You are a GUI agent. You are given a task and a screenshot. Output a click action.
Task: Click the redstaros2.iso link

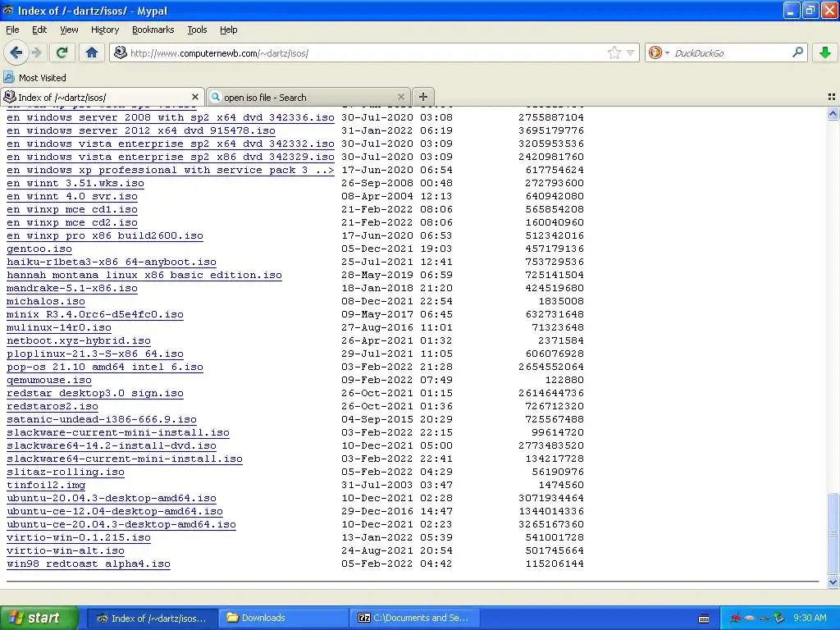52,407
